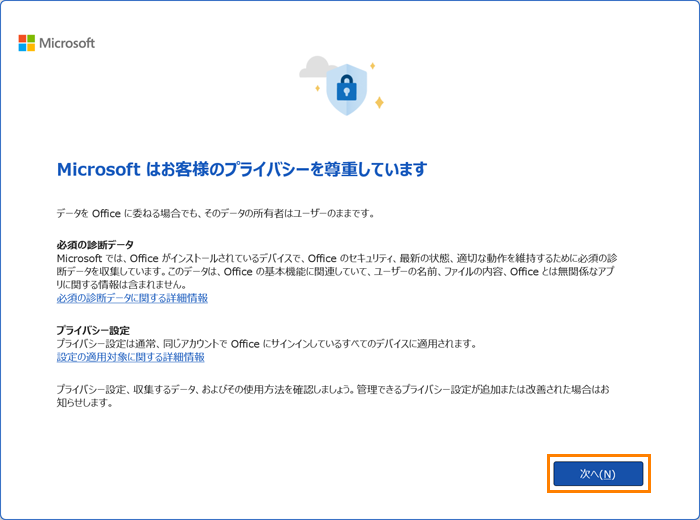Open the 設定の適用対象に関する詳細情報 link
The image size is (700, 520).
(x=130, y=357)
